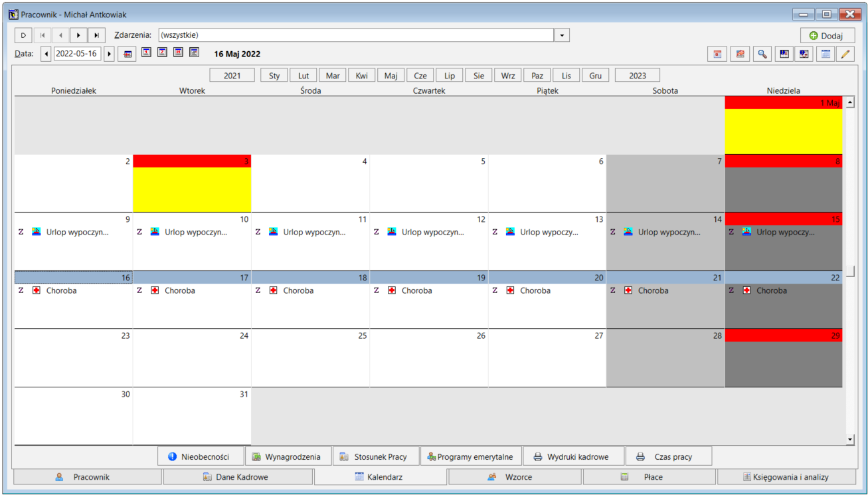Switch to year 2021
The height and width of the screenshot is (495, 868).
pyautogui.click(x=232, y=76)
